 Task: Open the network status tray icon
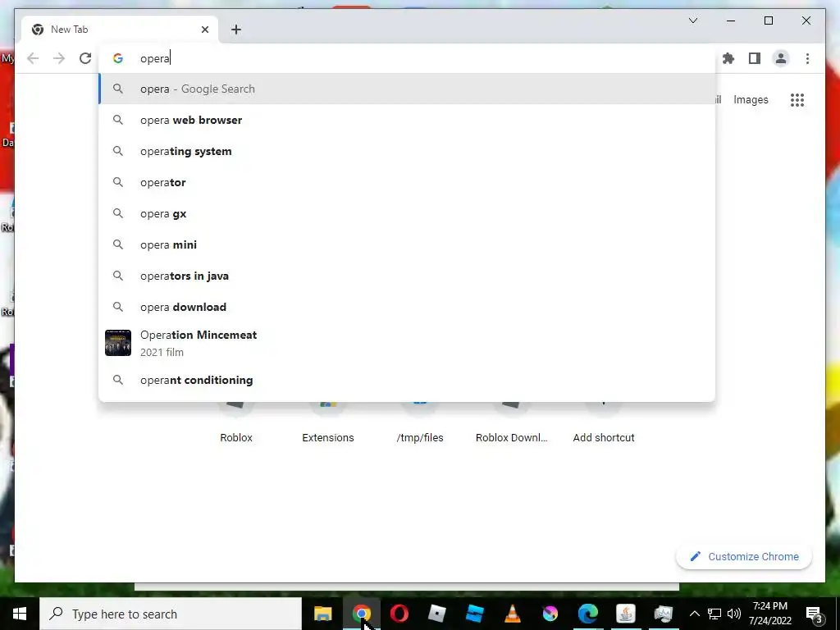(x=714, y=614)
